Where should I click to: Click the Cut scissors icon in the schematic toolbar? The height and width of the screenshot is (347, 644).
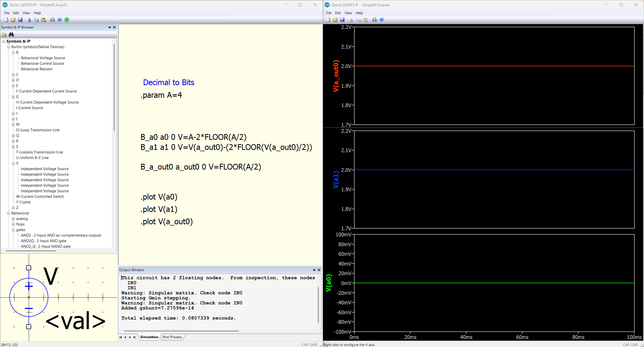tap(29, 20)
